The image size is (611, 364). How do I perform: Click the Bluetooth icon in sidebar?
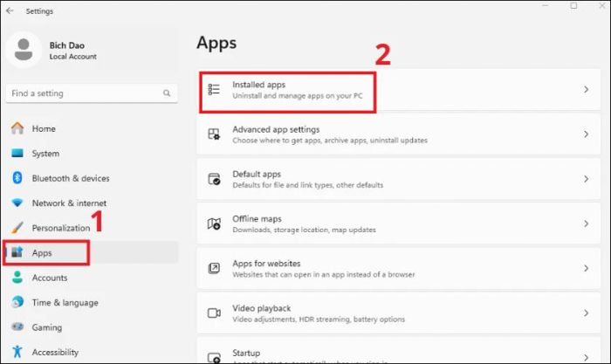click(x=17, y=178)
